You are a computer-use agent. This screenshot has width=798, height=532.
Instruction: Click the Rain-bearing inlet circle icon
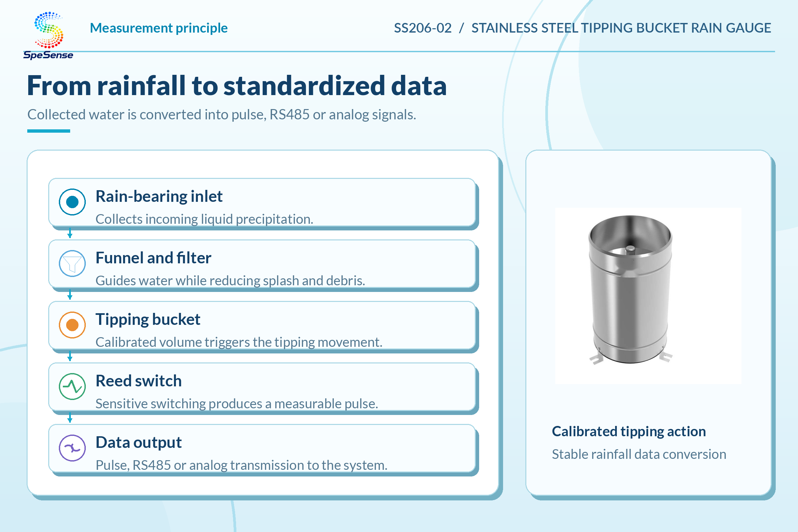click(72, 202)
